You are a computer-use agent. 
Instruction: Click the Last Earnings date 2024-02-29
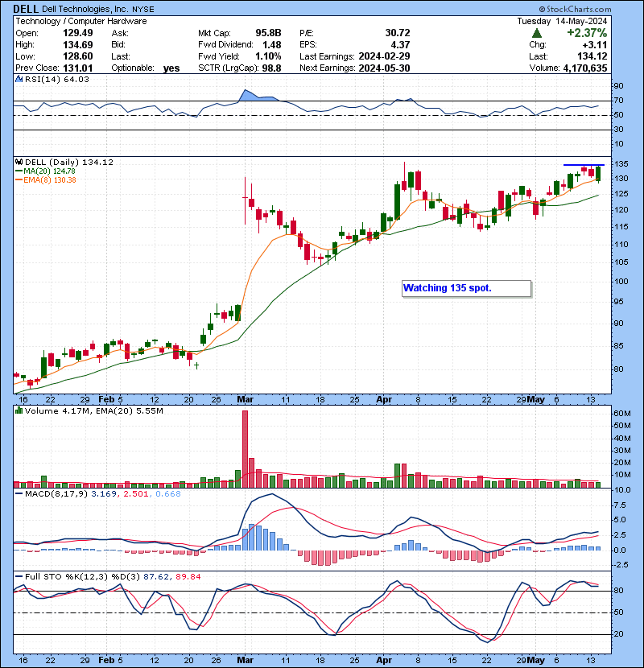385,56
